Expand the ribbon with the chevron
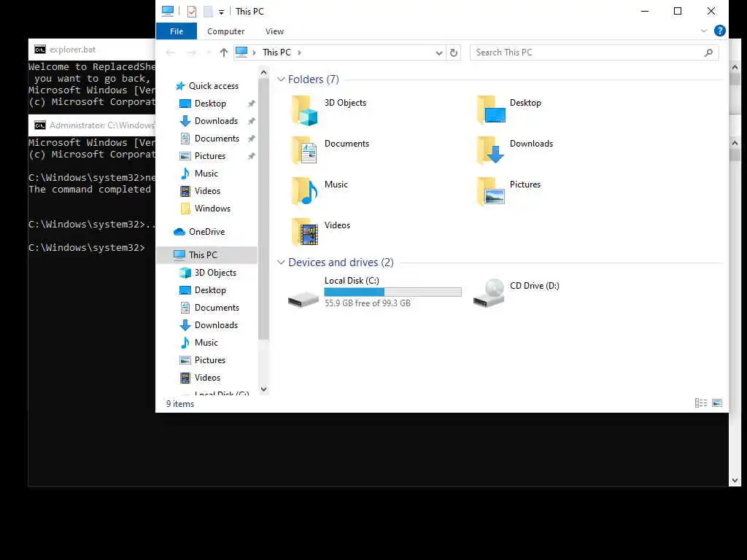The width and height of the screenshot is (747, 560). tap(704, 31)
